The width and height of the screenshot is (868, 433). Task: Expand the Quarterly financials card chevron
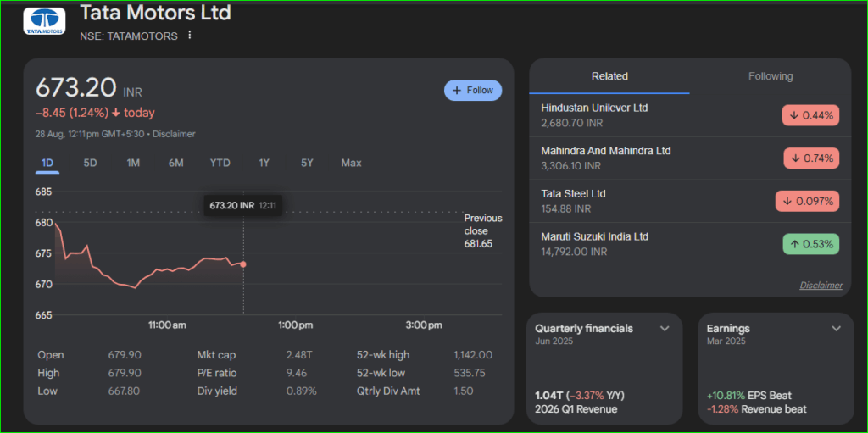[665, 329]
